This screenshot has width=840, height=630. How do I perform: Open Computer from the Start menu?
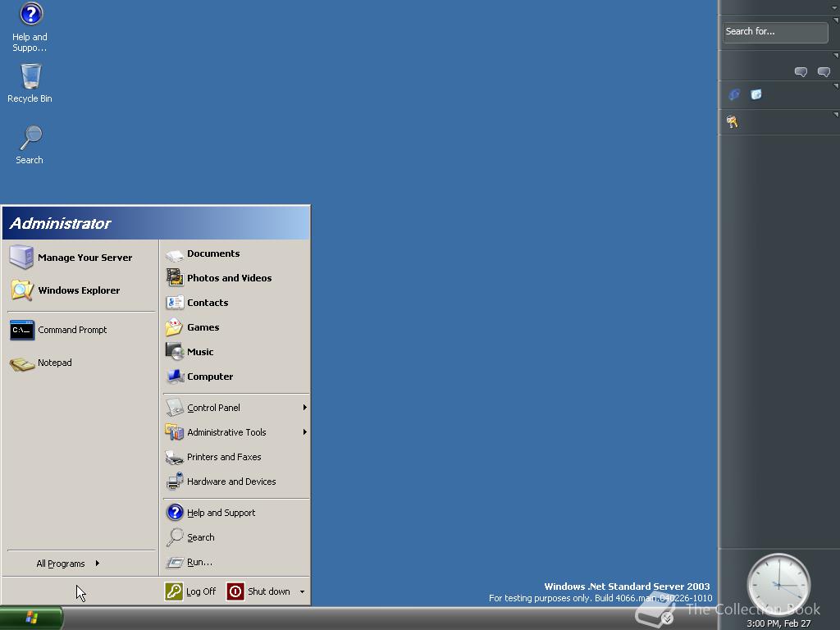click(x=235, y=377)
